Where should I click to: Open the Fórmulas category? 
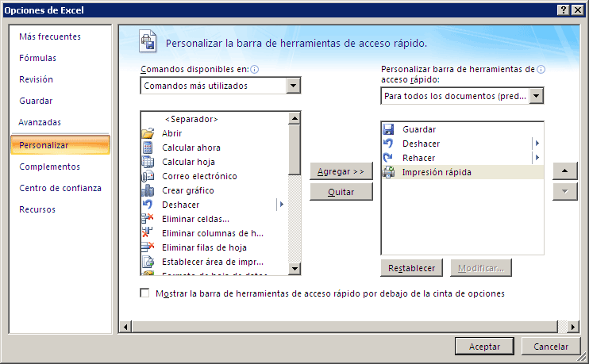[37, 58]
